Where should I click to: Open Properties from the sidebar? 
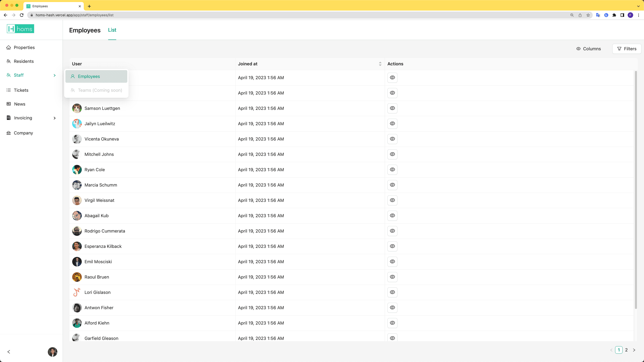[x=24, y=48]
